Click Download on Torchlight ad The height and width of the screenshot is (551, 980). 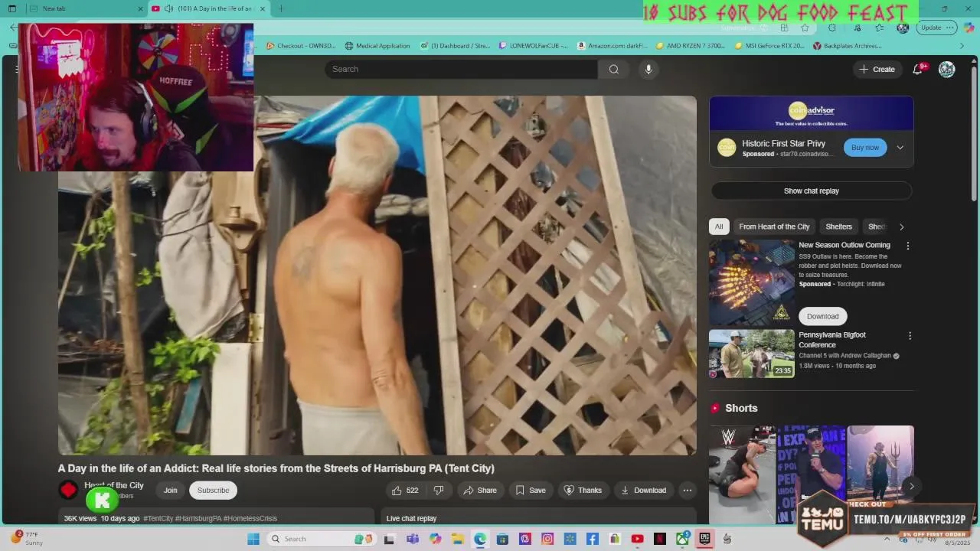tap(822, 316)
